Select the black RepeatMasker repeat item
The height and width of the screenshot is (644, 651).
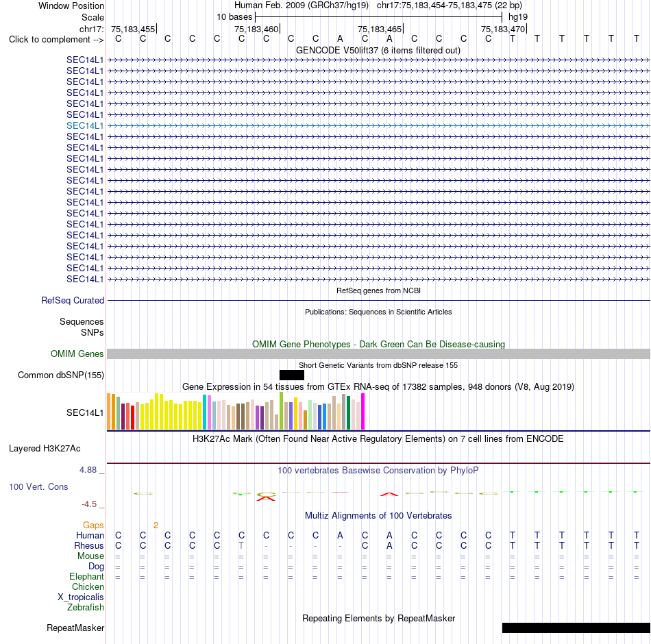(x=576, y=628)
